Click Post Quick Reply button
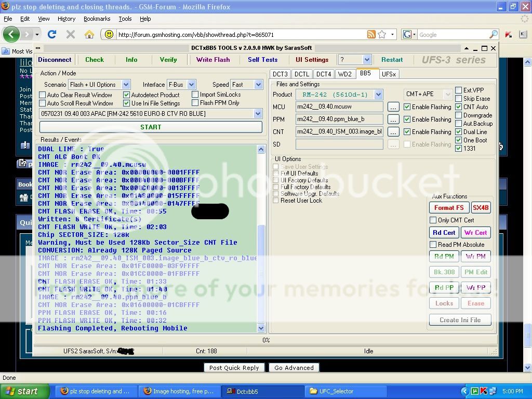The image size is (532, 399). tap(234, 368)
